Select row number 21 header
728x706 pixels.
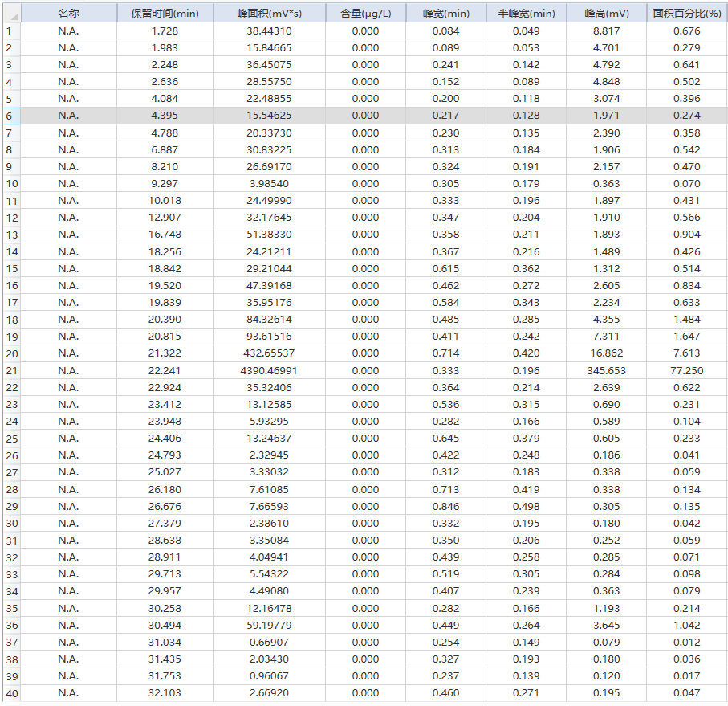point(10,370)
